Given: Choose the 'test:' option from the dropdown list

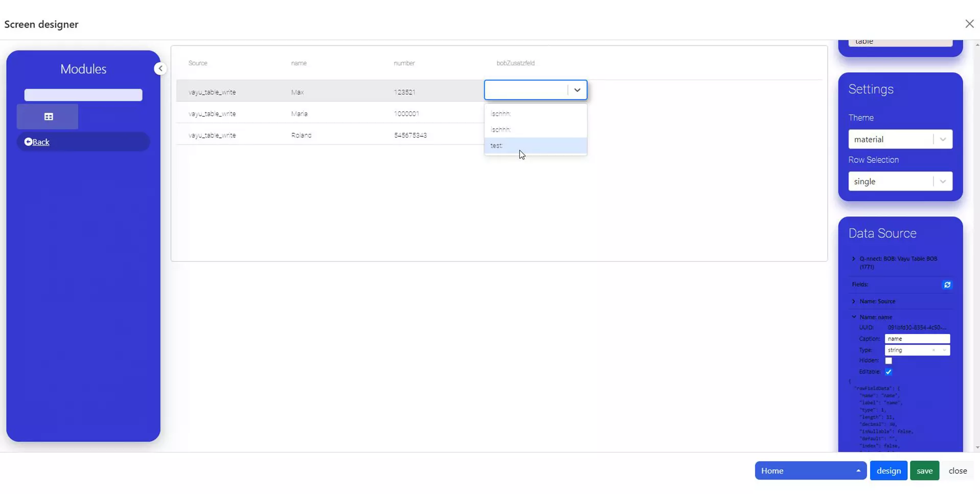Looking at the screenshot, I should pyautogui.click(x=535, y=146).
